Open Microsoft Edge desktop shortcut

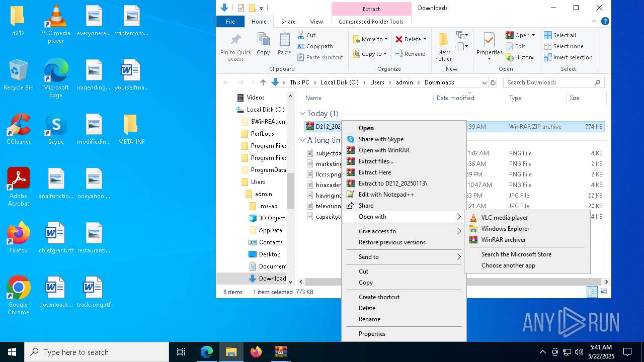coord(56,78)
